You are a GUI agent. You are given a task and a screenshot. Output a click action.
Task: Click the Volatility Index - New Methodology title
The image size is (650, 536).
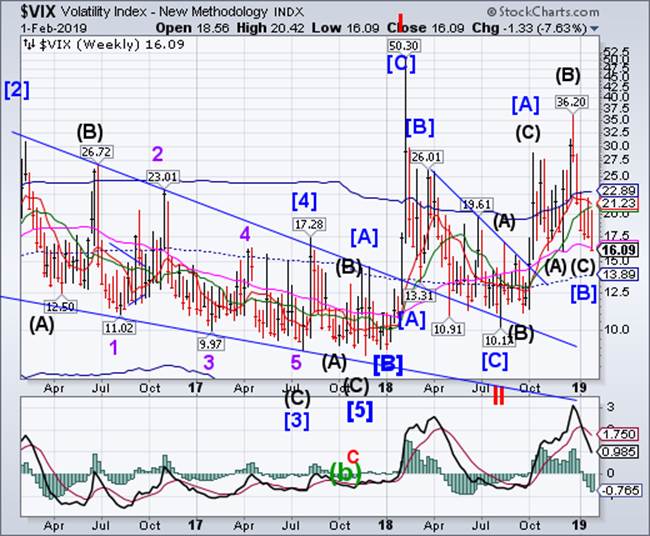[x=165, y=12]
